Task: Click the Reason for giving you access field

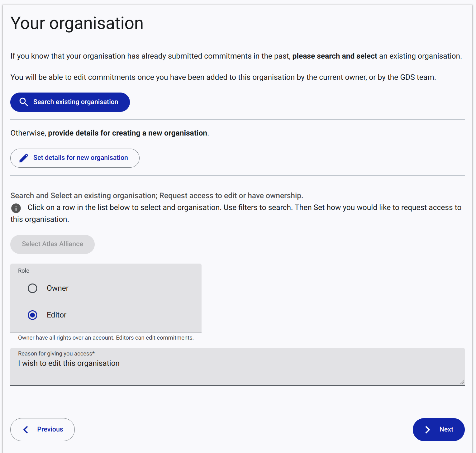Action: point(237,367)
